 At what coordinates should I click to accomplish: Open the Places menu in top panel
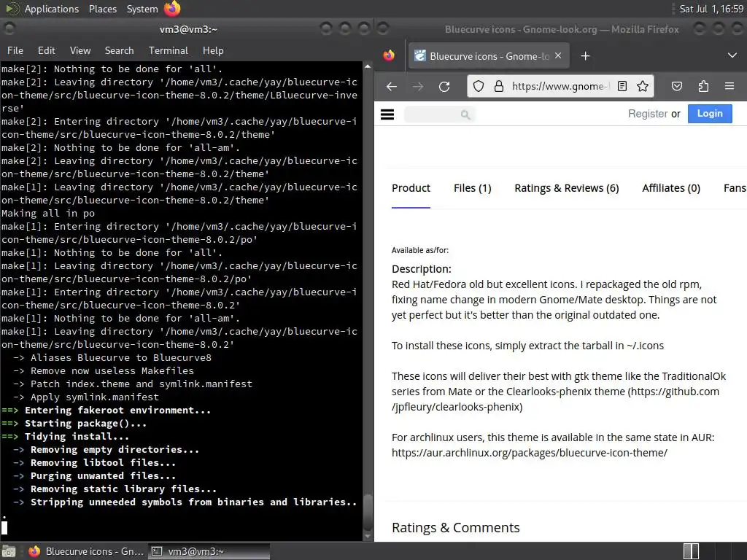click(x=102, y=9)
